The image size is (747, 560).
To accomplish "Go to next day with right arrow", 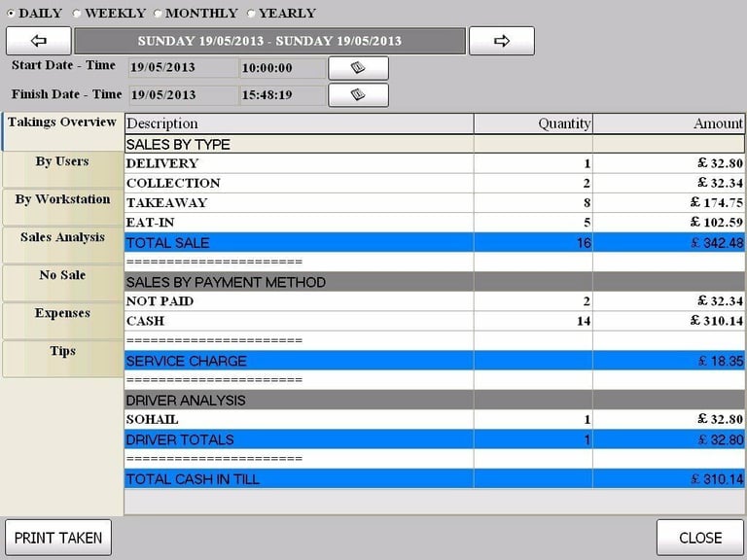I will pyautogui.click(x=502, y=41).
